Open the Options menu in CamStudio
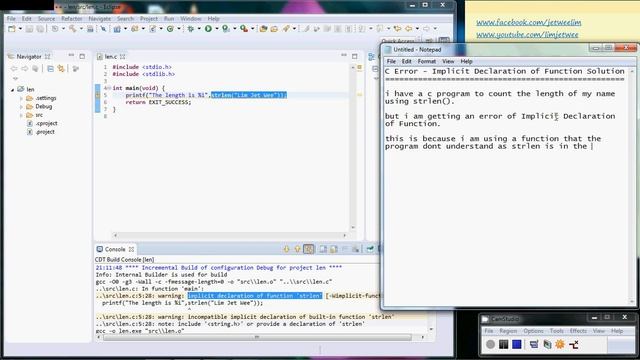Image resolution: width=640 pixels, height=360 pixels. coord(533,331)
